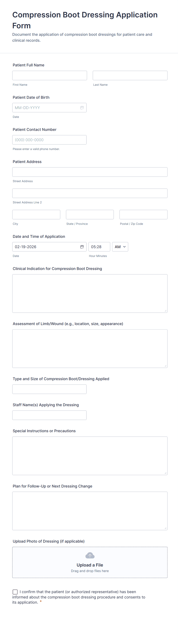Viewport: 178px width, 644px height.
Task: Select the Street Address Line 2 field
Action: click(90, 193)
